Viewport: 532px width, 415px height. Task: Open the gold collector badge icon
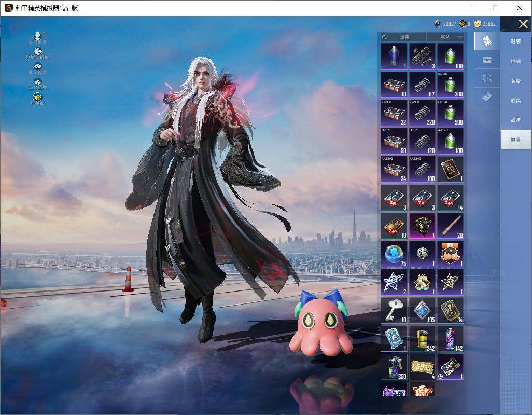pyautogui.click(x=37, y=99)
